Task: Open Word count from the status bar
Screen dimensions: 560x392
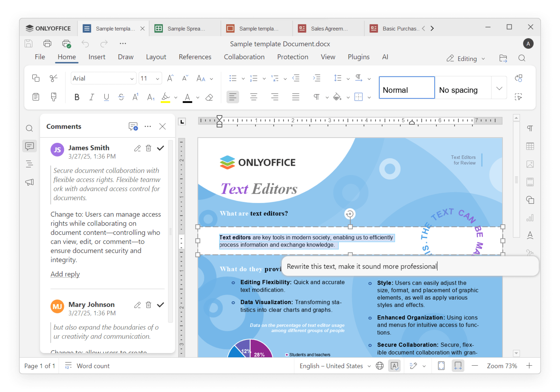Action: [x=93, y=366]
